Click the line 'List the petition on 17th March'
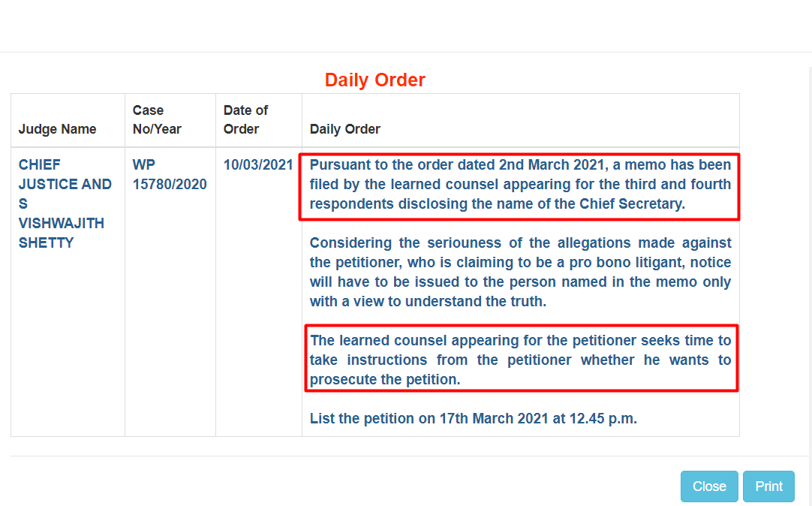 (x=473, y=418)
